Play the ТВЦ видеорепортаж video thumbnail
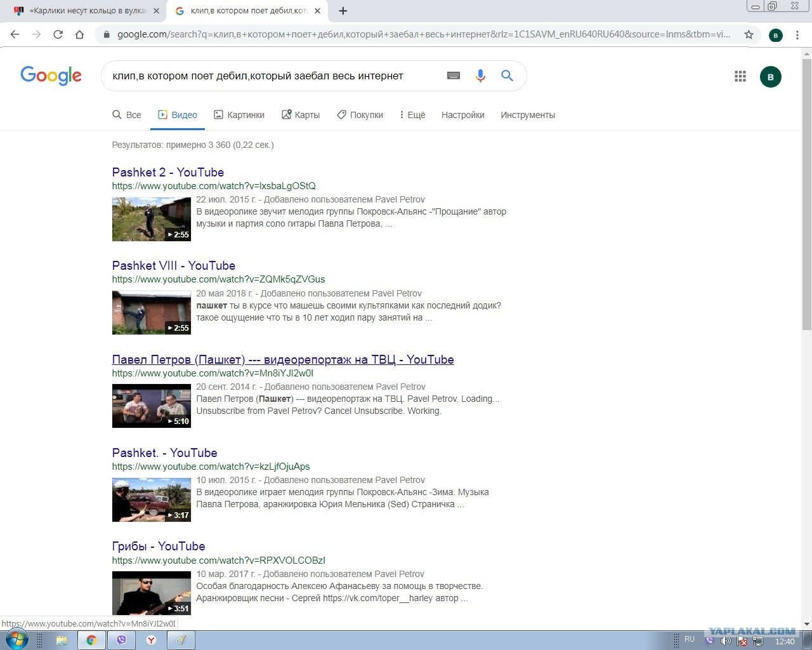The height and width of the screenshot is (650, 812). 152,406
